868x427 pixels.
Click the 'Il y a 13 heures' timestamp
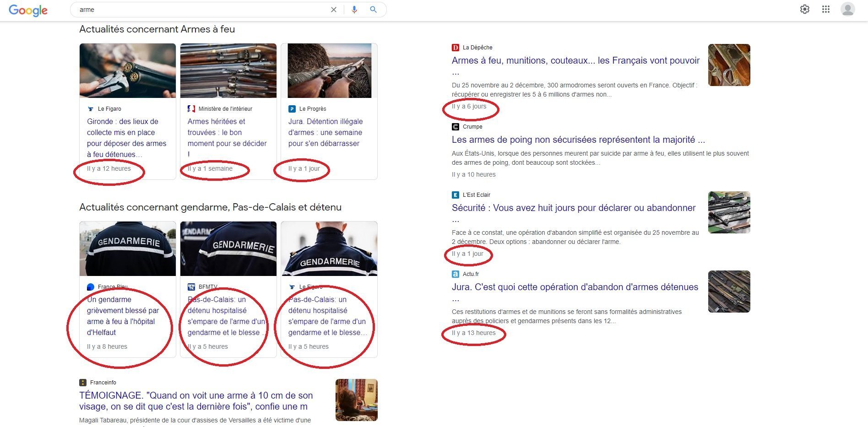[474, 333]
